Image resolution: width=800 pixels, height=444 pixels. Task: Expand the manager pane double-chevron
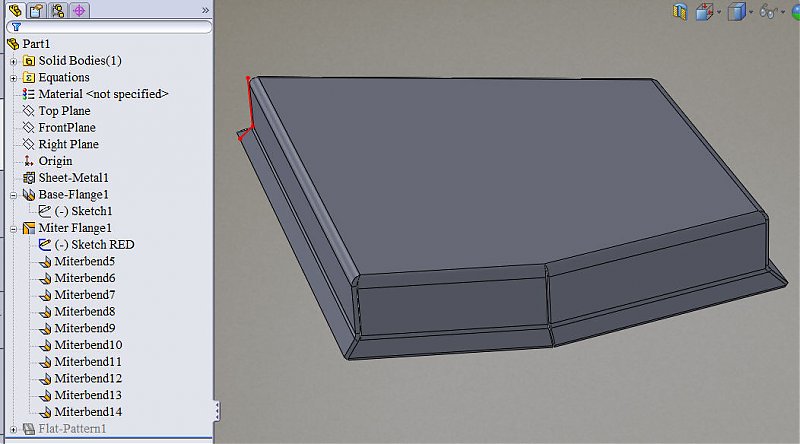click(205, 10)
